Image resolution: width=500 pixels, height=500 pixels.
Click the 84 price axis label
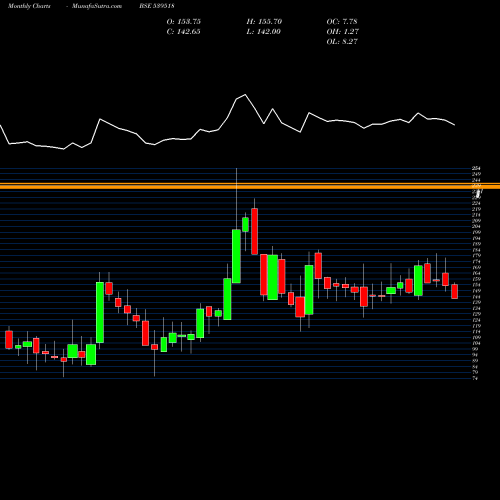tap(475, 367)
